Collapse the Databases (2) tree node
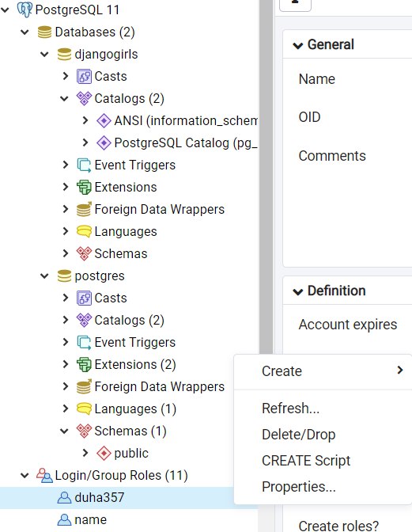412x532 pixels. pyautogui.click(x=25, y=32)
